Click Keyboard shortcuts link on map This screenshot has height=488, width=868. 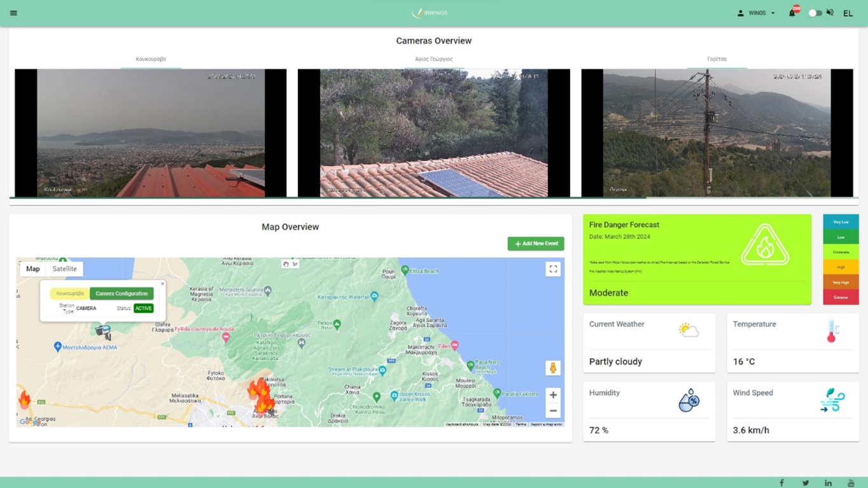[x=462, y=424]
